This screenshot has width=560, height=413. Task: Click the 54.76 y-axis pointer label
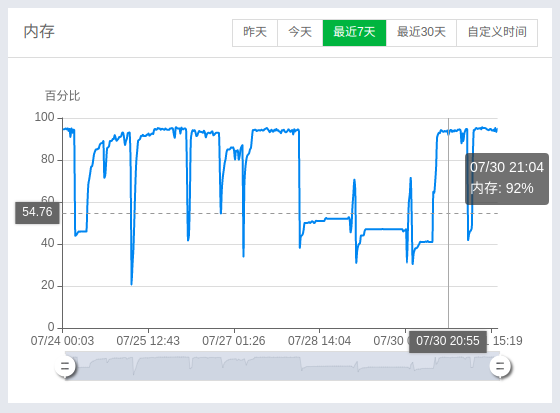[37, 213]
